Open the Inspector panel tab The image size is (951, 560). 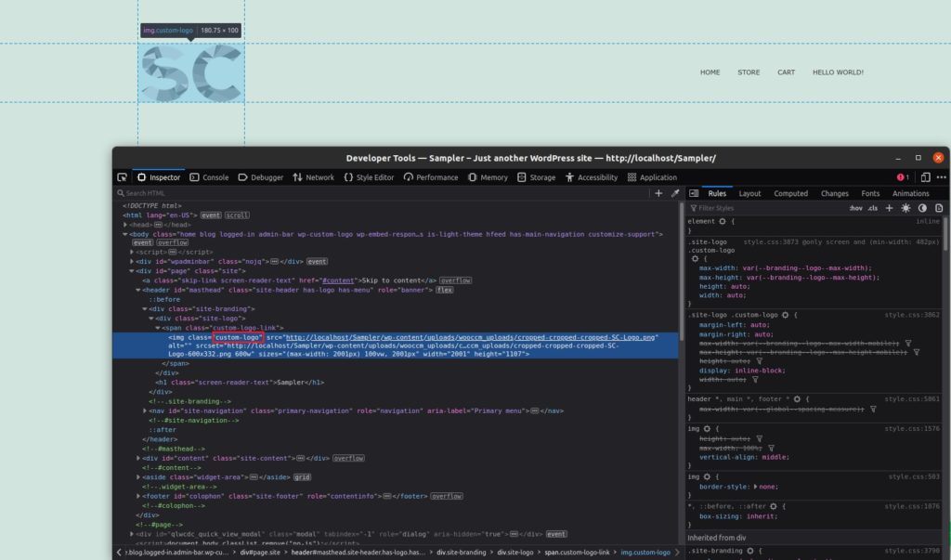tap(158, 177)
